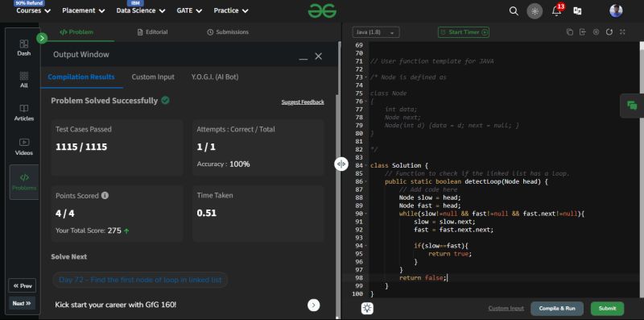Image resolution: width=644 pixels, height=320 pixels.
Task: Expand the GATE menu
Action: (x=189, y=10)
